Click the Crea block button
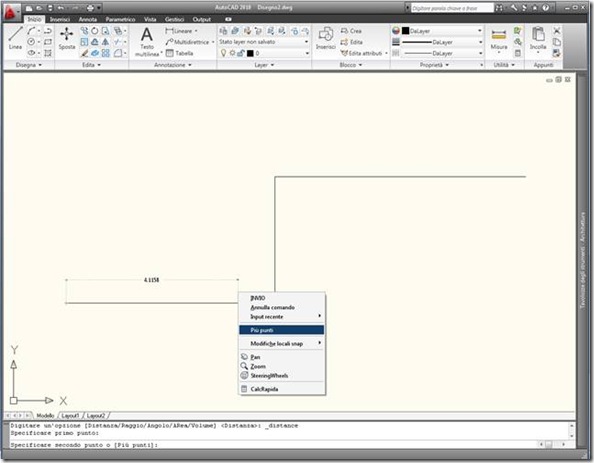This screenshot has width=594, height=463. [x=351, y=31]
